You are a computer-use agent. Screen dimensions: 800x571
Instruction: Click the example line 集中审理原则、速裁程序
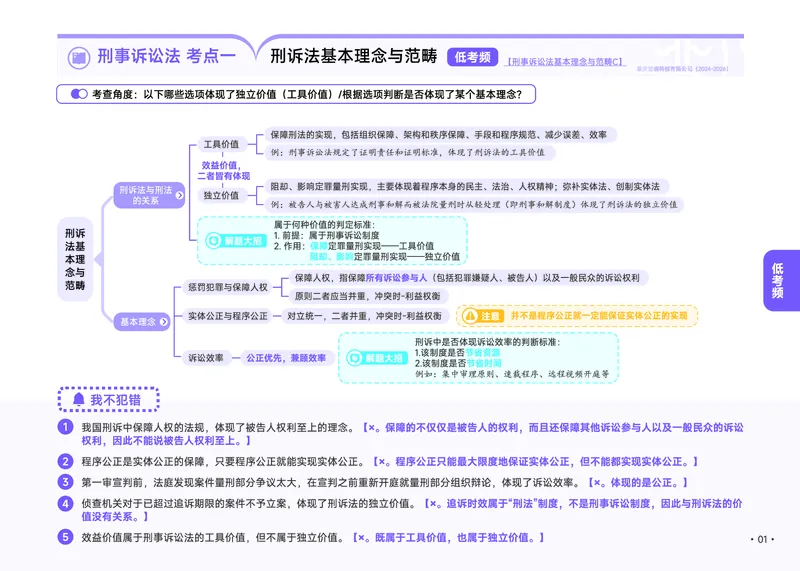(x=512, y=374)
